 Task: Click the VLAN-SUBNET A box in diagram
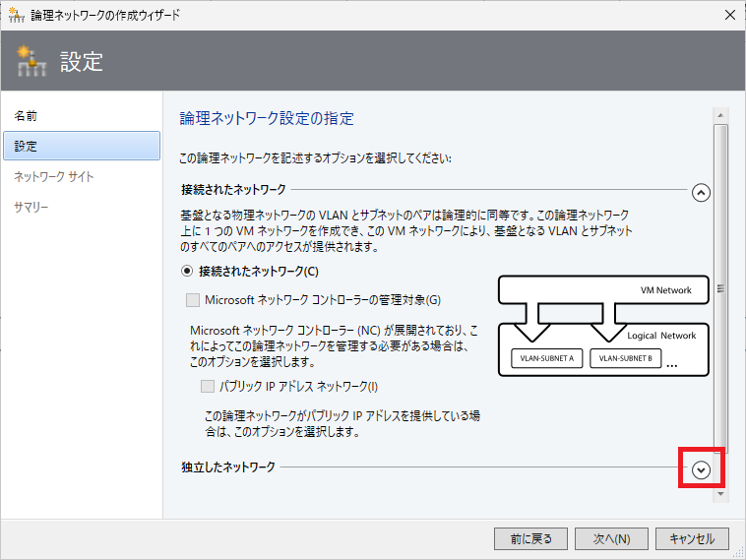[546, 358]
